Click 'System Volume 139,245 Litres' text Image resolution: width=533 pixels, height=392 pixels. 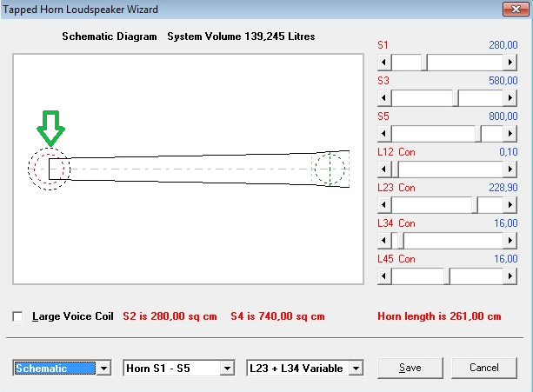pos(241,37)
